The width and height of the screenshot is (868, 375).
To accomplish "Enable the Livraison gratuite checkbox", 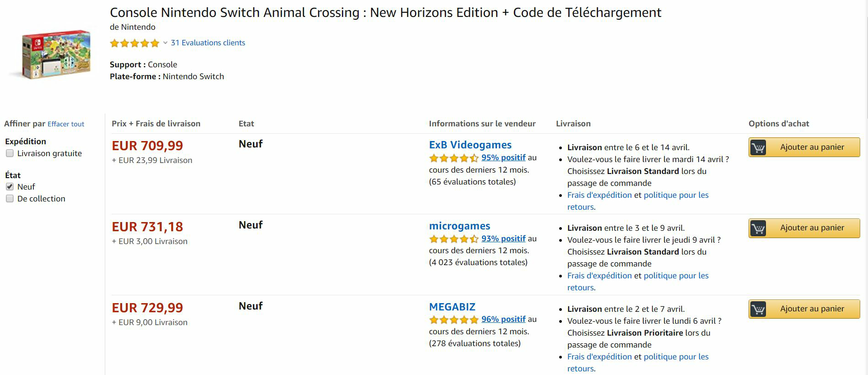I will point(10,153).
